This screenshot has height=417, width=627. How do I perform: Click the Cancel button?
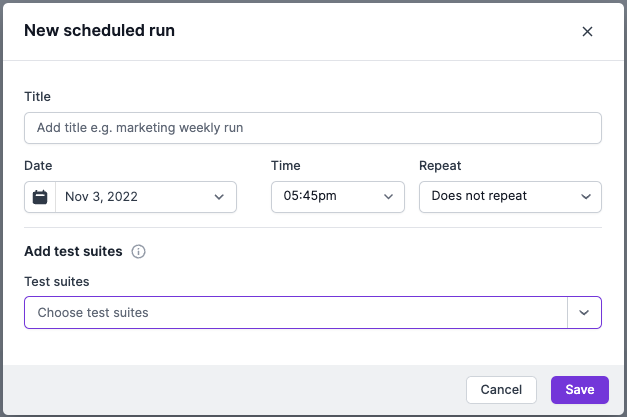coord(501,390)
